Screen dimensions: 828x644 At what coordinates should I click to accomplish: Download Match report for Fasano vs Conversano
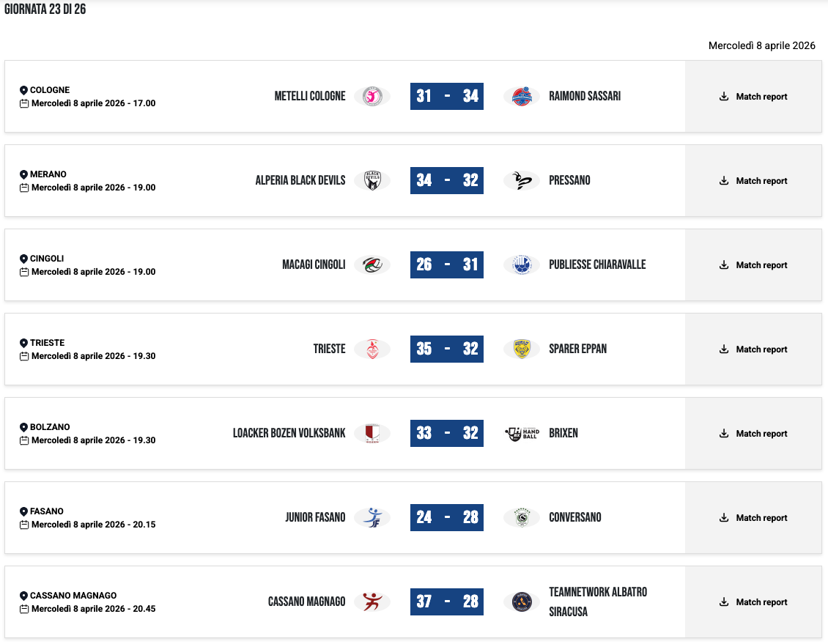click(x=753, y=518)
